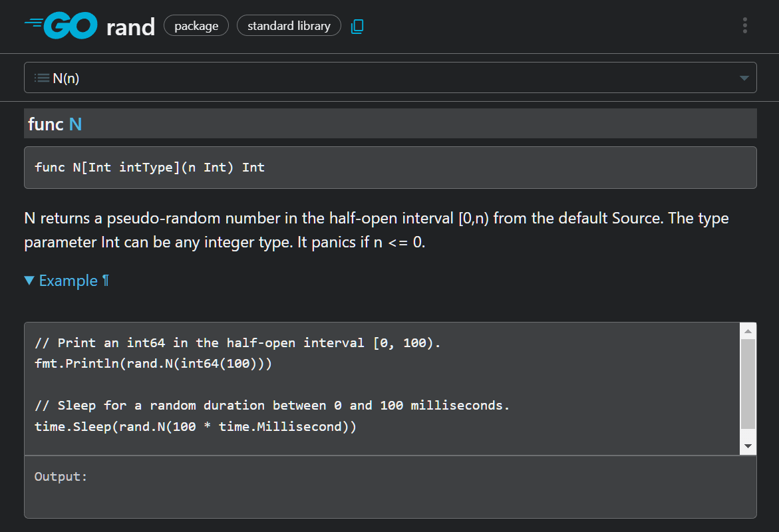Collapse the Example section with its triangle
Image resolution: width=779 pixels, height=532 pixels.
[x=29, y=281]
